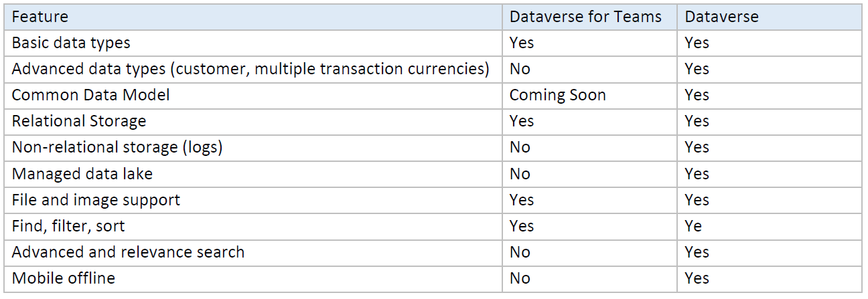Select the "Managed data lake" cell

coord(82,174)
